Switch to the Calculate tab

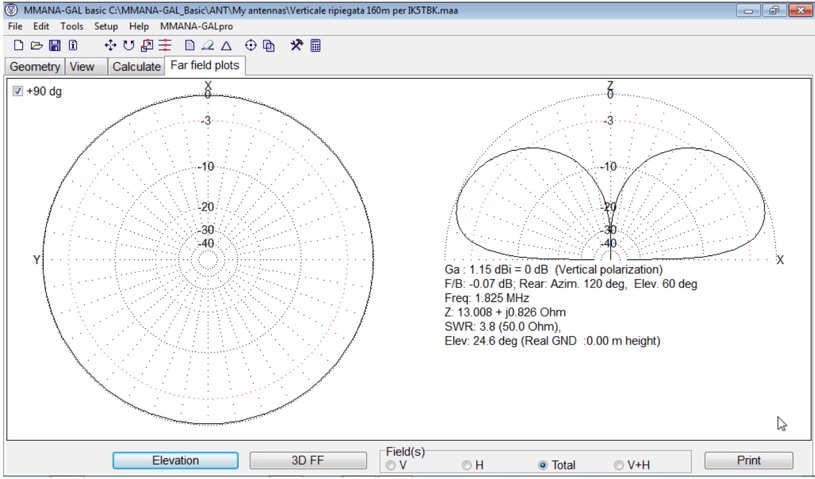click(136, 67)
